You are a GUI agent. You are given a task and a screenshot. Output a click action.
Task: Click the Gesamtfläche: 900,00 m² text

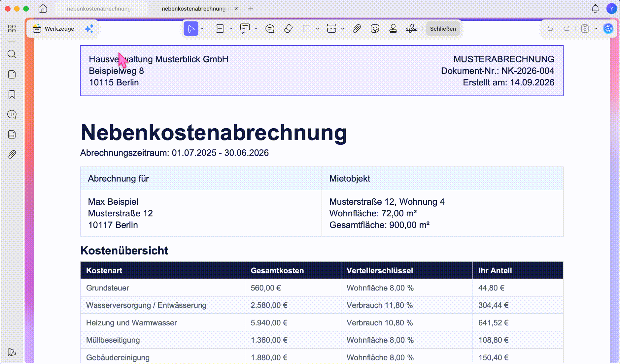pos(379,225)
